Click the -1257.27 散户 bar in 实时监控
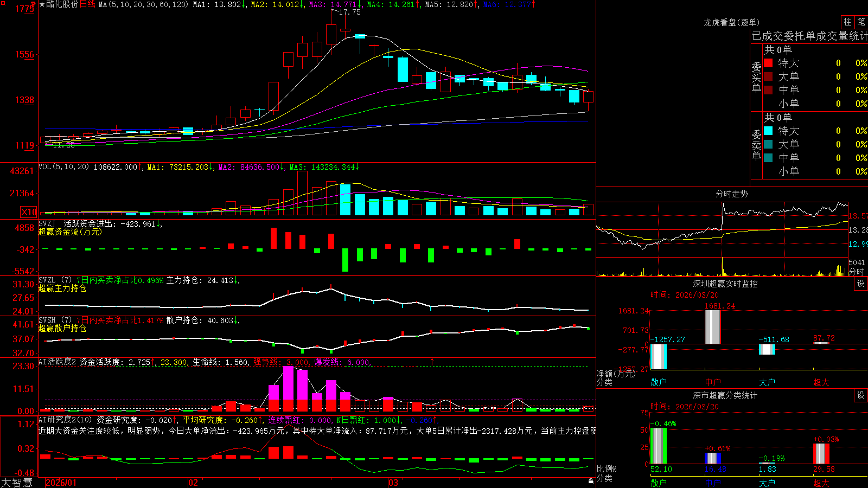The image size is (868, 488). point(659,356)
